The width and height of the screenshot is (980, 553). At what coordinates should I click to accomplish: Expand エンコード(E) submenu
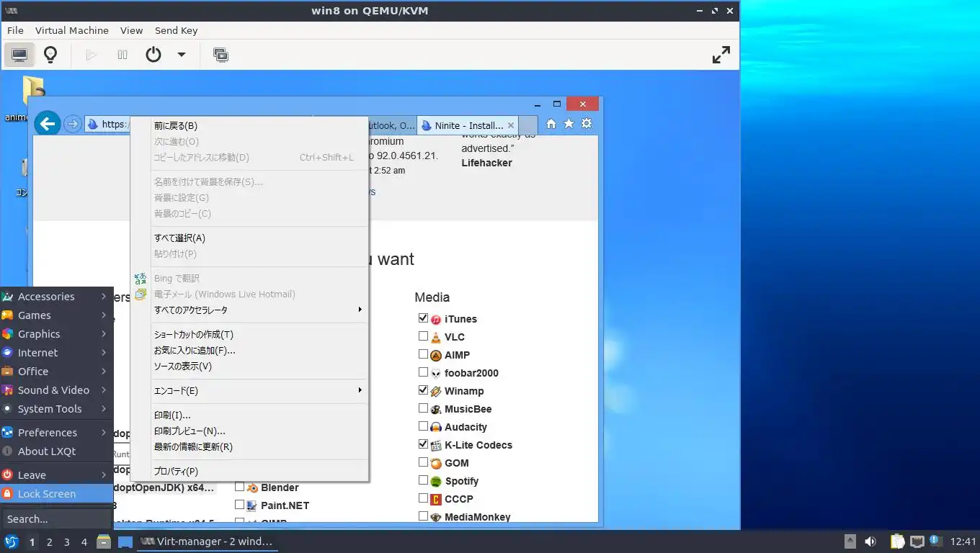(x=249, y=391)
